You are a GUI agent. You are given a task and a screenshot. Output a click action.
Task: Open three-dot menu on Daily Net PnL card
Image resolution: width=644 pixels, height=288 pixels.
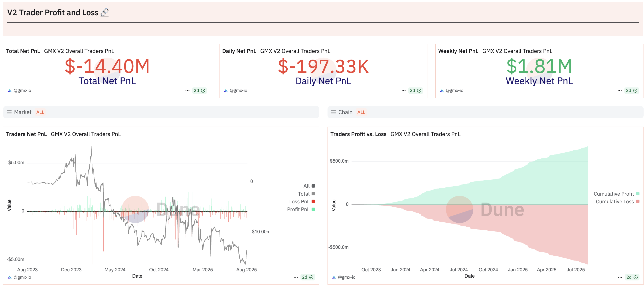tap(403, 91)
